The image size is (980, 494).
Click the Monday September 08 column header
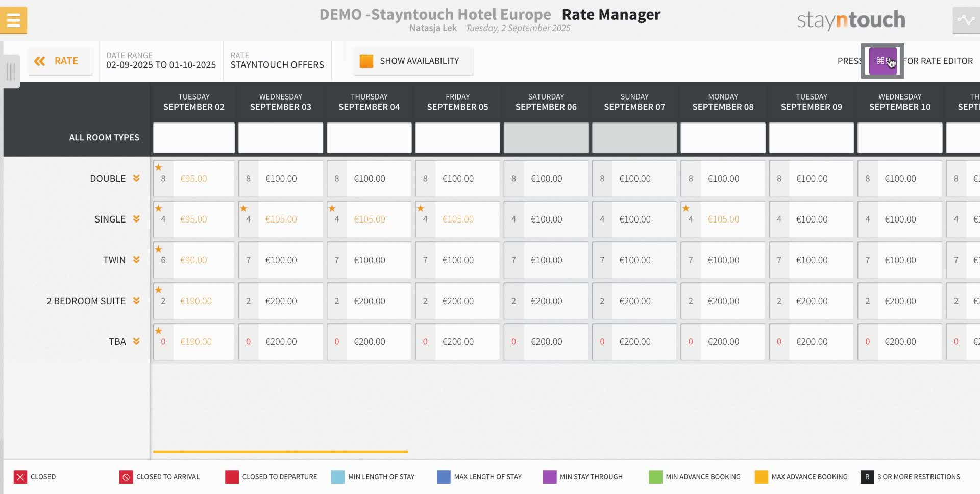[723, 102]
